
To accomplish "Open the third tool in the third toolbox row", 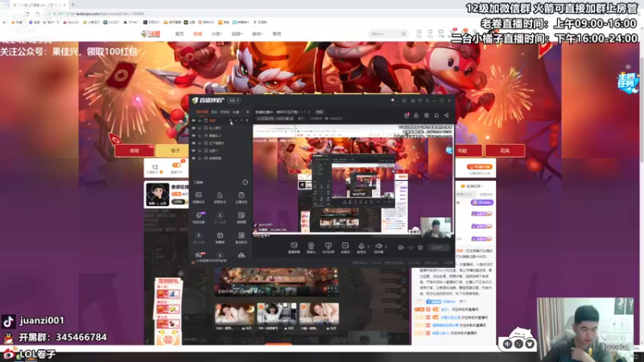I will click(241, 237).
